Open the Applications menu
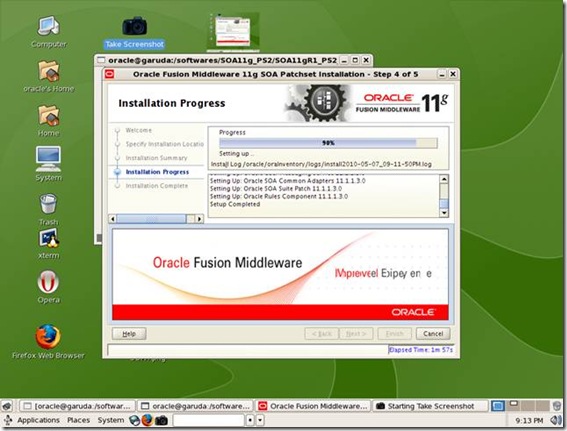Screen dimensions: 567x431 38,420
